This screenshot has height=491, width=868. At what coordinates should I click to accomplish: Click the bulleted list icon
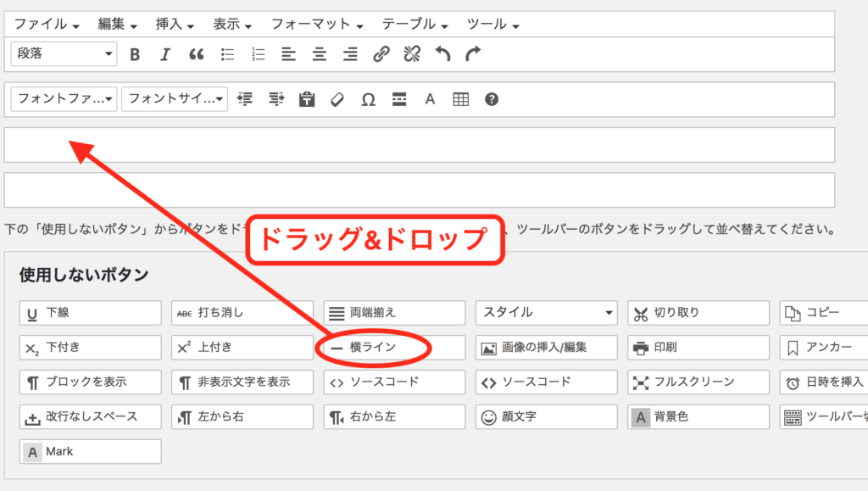tap(227, 54)
